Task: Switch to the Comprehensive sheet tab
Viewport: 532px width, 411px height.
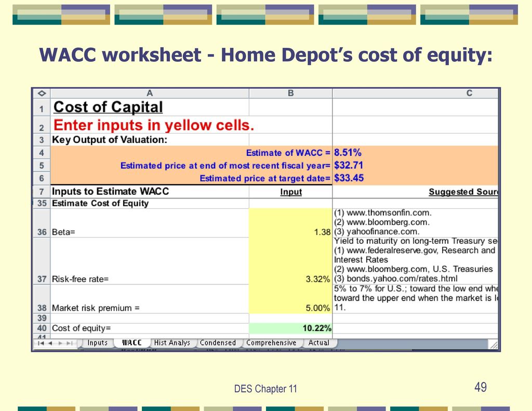Action: click(x=271, y=343)
